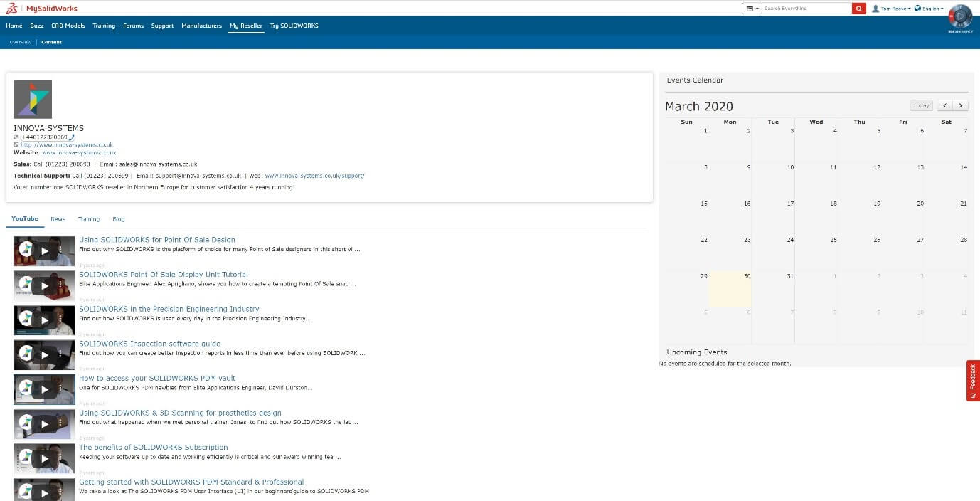Play the SOLIDWORKS Subscription benefits video

(44, 458)
